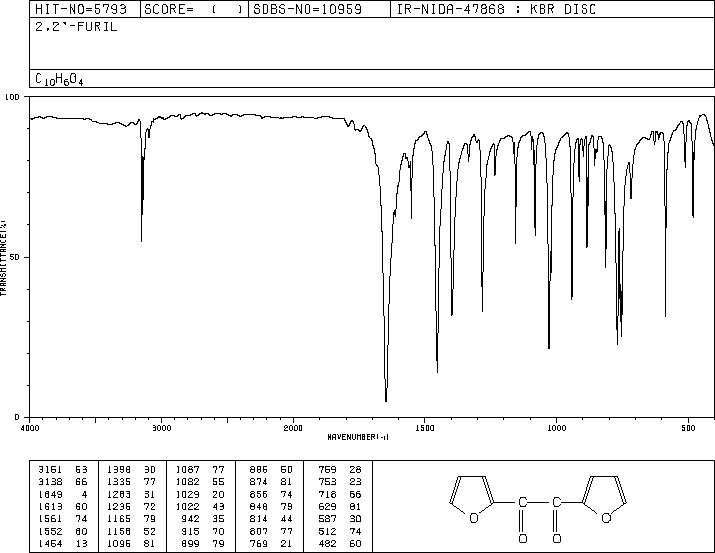Click the 1500 wavenumber axis label

[425, 428]
